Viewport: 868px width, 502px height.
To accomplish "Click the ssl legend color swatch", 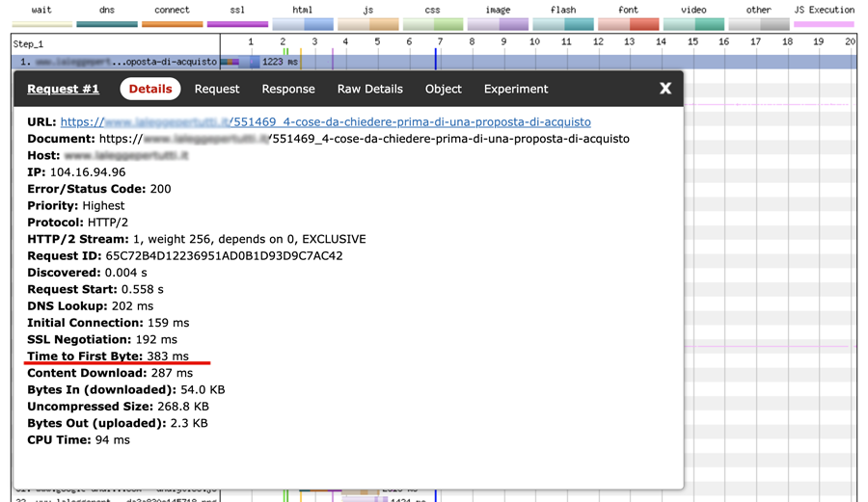I will [x=237, y=24].
